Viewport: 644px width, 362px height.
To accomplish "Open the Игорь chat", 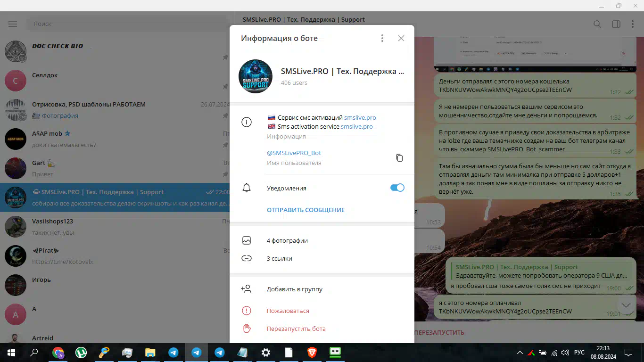I will point(115,285).
